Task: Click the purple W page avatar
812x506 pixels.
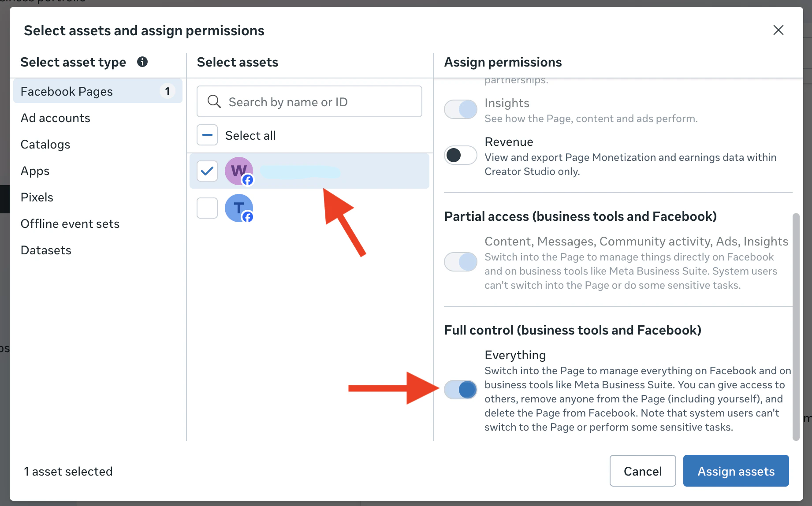Action: tap(238, 171)
